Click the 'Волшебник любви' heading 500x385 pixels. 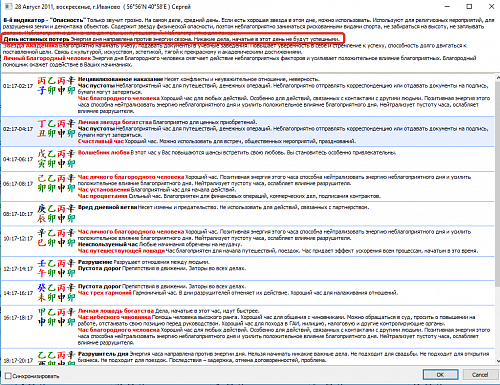(104, 152)
